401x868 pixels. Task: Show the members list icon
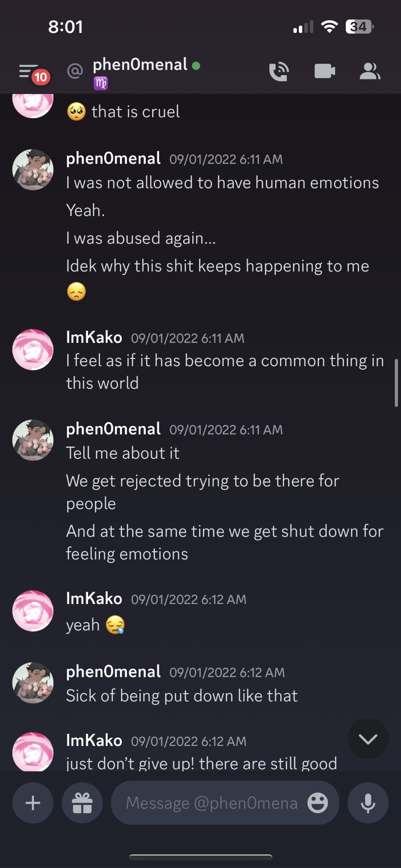pyautogui.click(x=370, y=71)
